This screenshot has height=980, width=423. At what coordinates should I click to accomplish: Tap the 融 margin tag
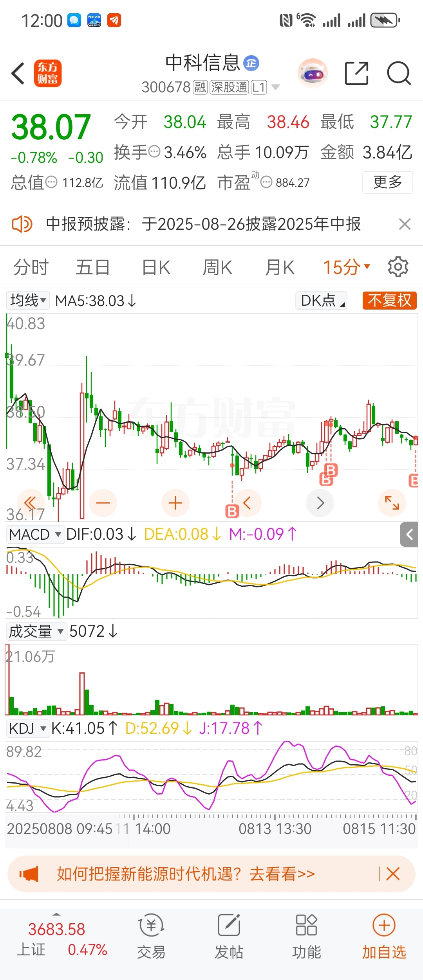(x=200, y=87)
